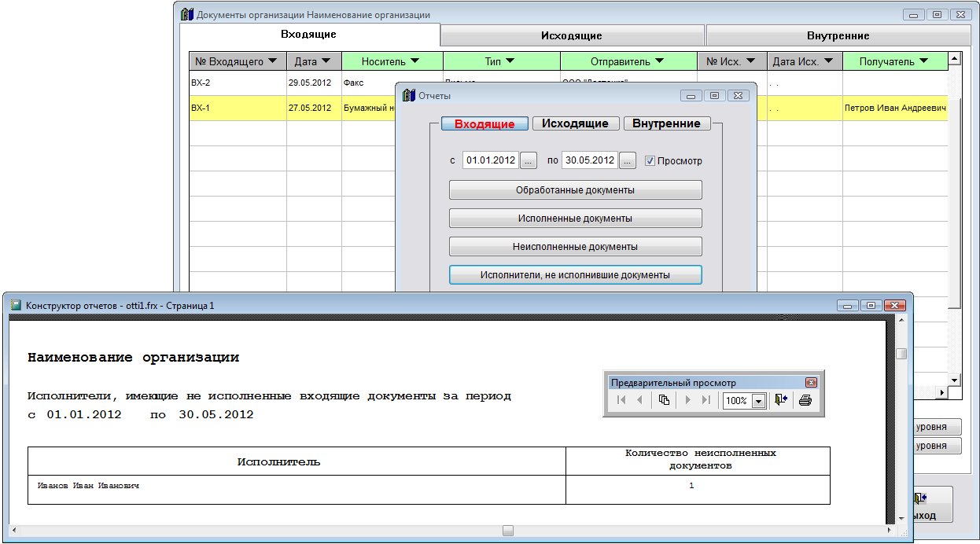Viewport: 980px width, 544px height.
Task: Open the Тип column filter dropdown
Action: 509,61
